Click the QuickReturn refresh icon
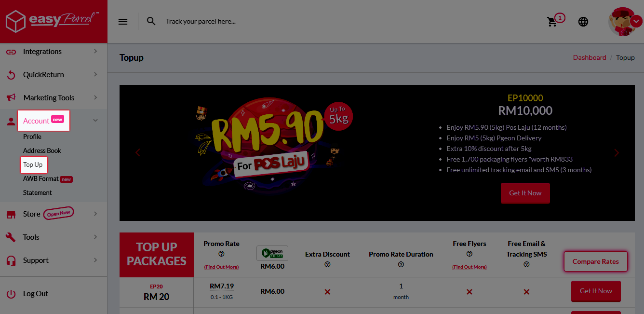Screen dimensions: 644x314 11,75
